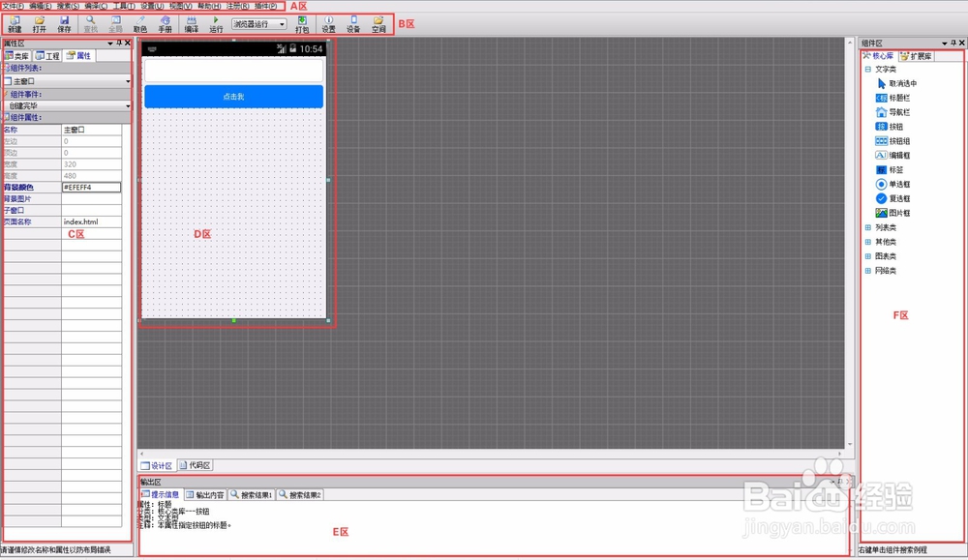
Task: Switch to the 核心库 tab
Action: click(x=879, y=56)
